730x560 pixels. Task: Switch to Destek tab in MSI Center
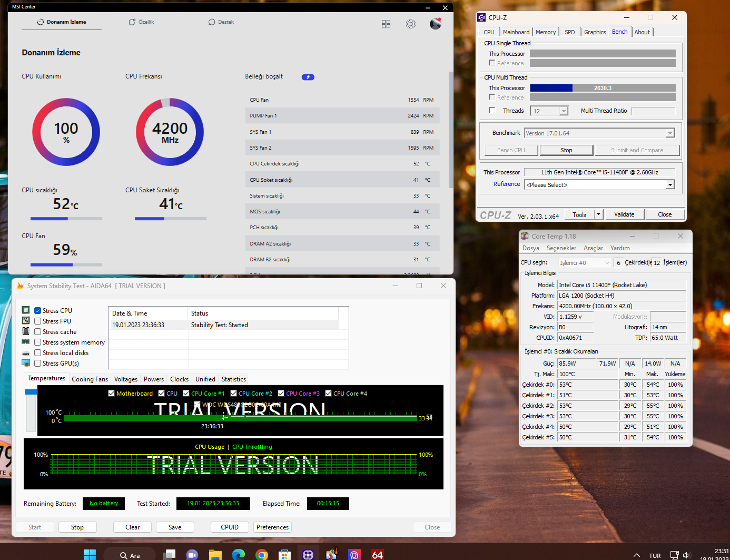point(221,22)
